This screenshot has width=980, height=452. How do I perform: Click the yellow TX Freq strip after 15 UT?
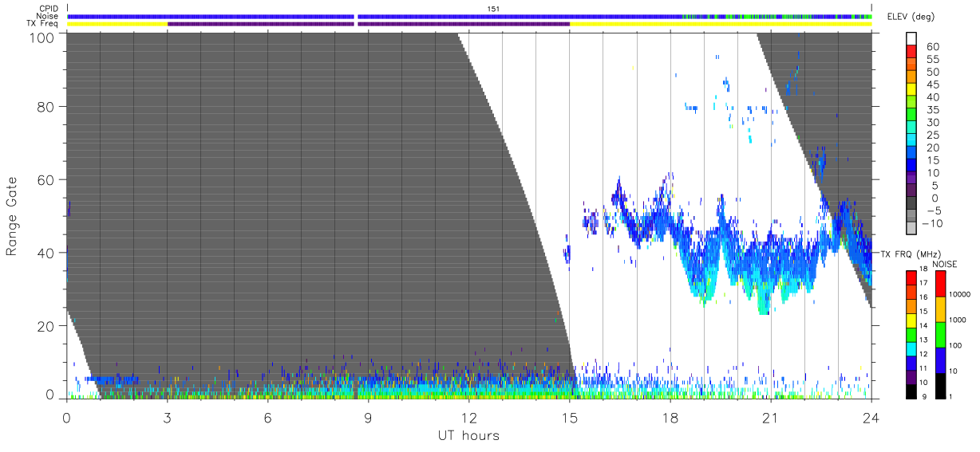721,23
